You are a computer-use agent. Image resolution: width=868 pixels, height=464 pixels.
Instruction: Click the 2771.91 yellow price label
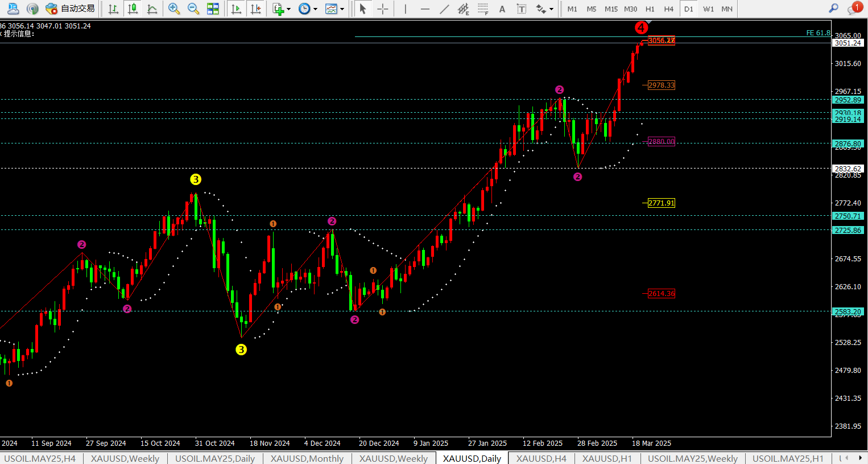(661, 203)
